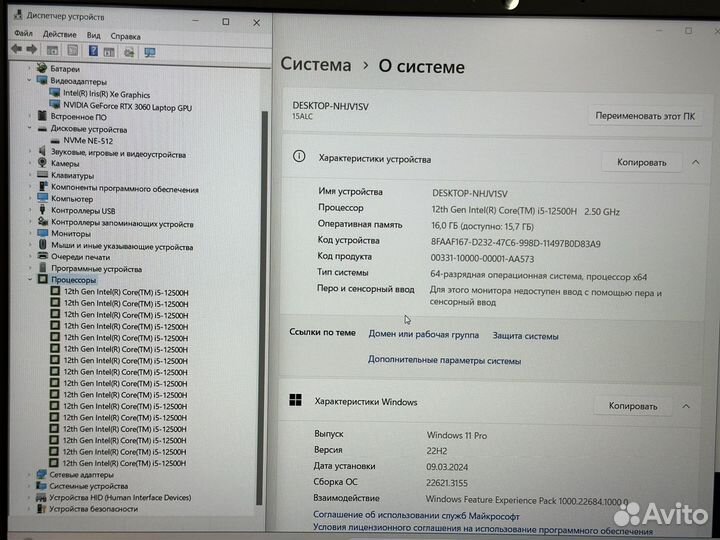
Task: Click the Переименовать этот ПК button
Action: (x=645, y=116)
